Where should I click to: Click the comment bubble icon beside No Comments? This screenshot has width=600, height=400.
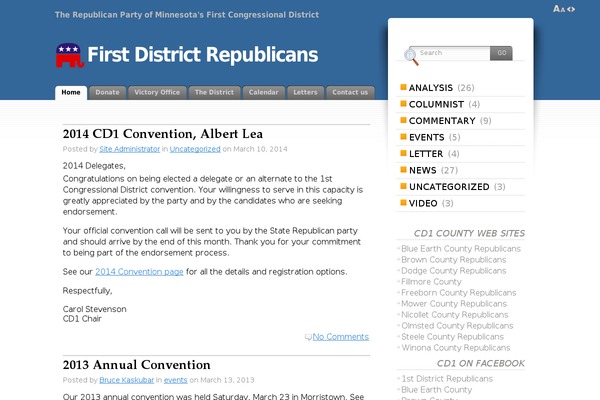tap(308, 337)
